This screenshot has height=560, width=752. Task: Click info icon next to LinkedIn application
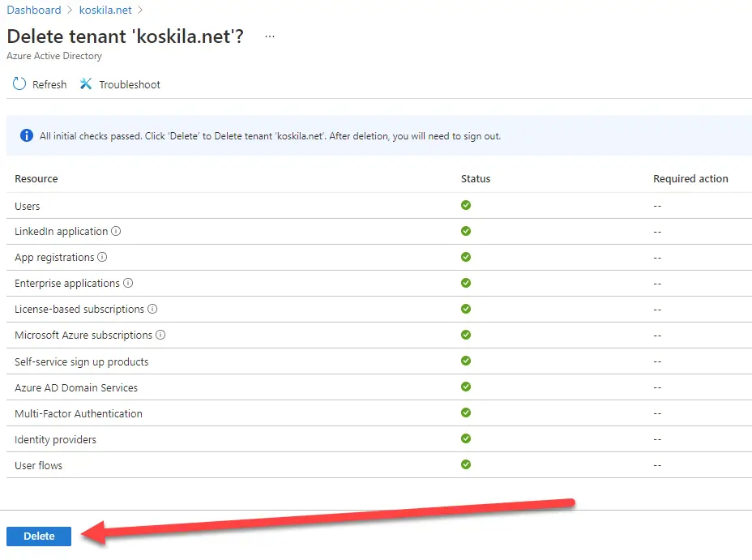click(x=116, y=231)
